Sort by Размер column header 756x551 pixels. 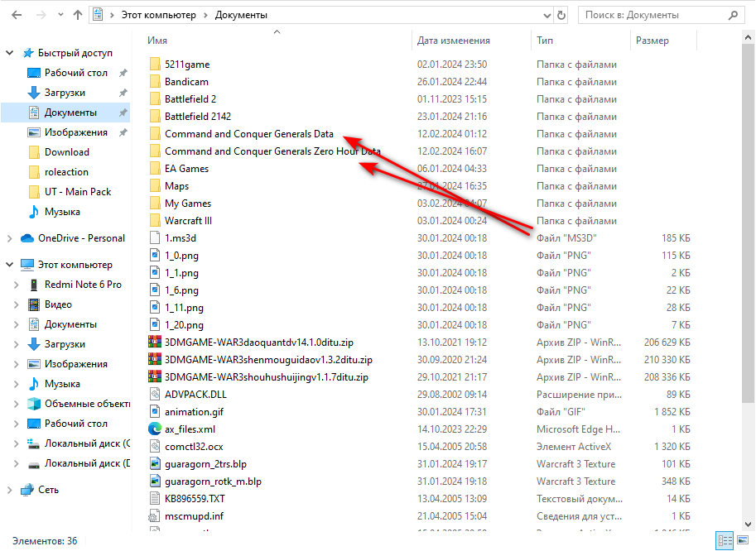(652, 41)
